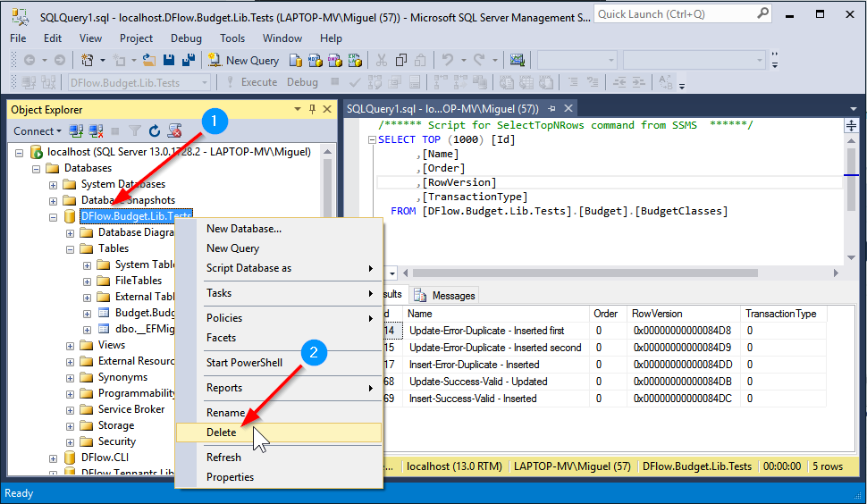
Task: Click the Activity Monitor icon
Action: click(517, 60)
